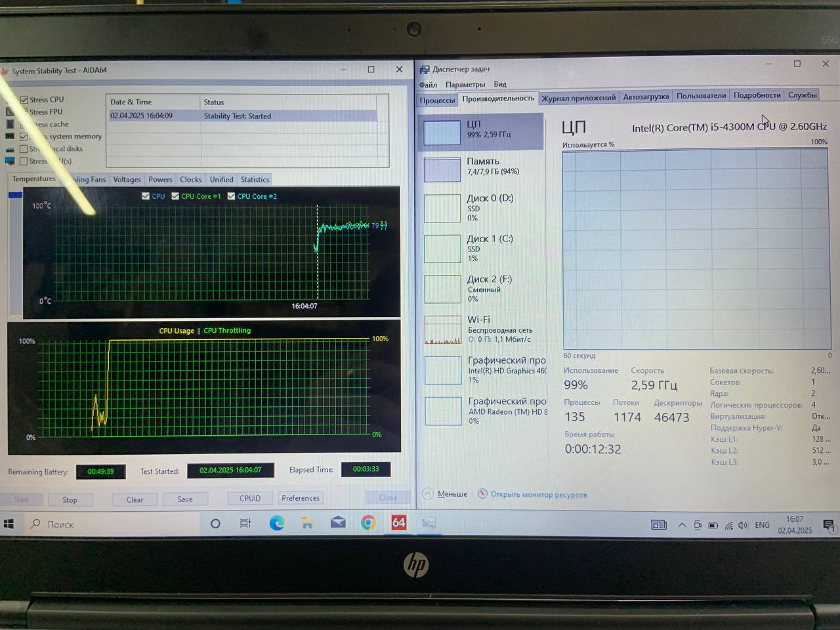Open volume control in system tray

coord(743,525)
